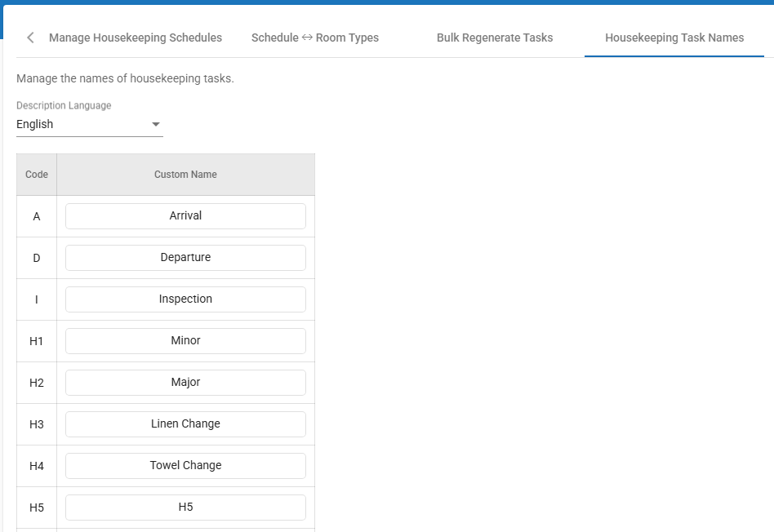Select the code cell labeled D
Viewport: 774px width, 532px height.
tap(37, 258)
